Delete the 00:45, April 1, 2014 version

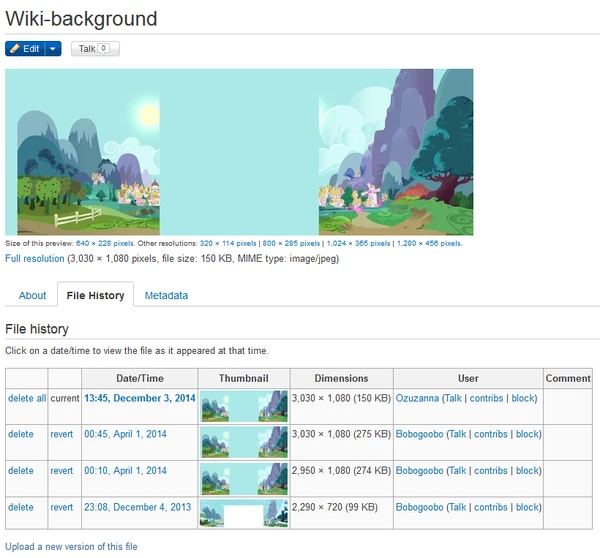click(x=21, y=434)
